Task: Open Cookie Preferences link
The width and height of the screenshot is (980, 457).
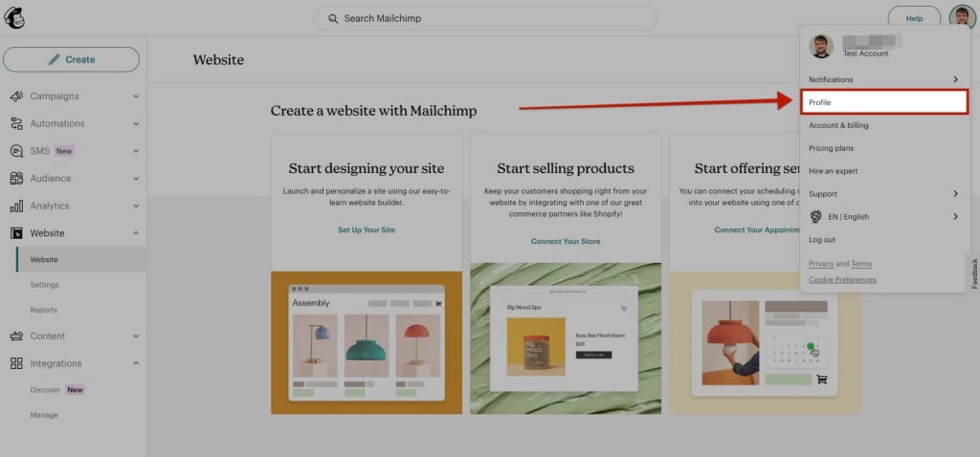Action: [x=842, y=280]
